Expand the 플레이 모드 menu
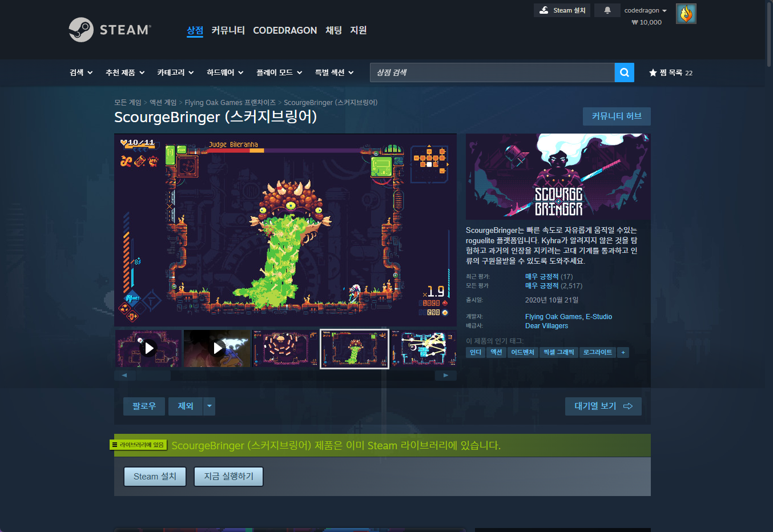The image size is (773, 532). [279, 72]
